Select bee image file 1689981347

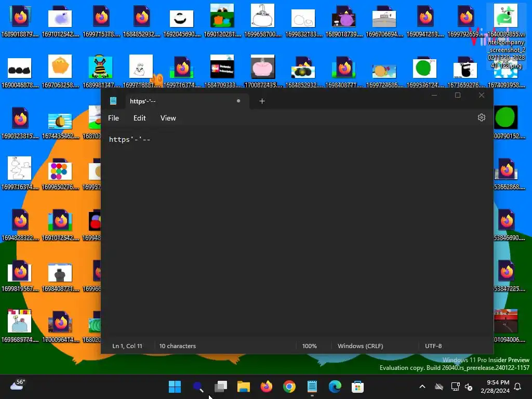101,72
